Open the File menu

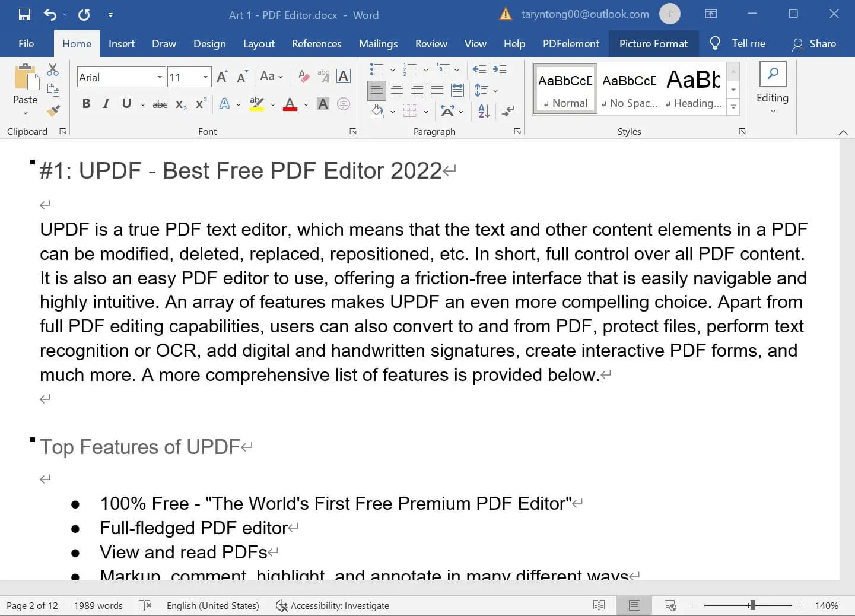click(x=26, y=44)
